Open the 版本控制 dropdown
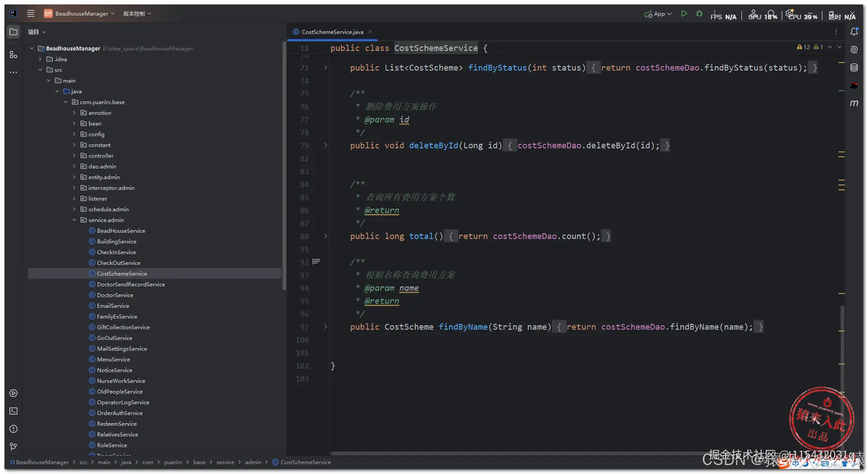868x474 pixels. click(x=137, y=13)
